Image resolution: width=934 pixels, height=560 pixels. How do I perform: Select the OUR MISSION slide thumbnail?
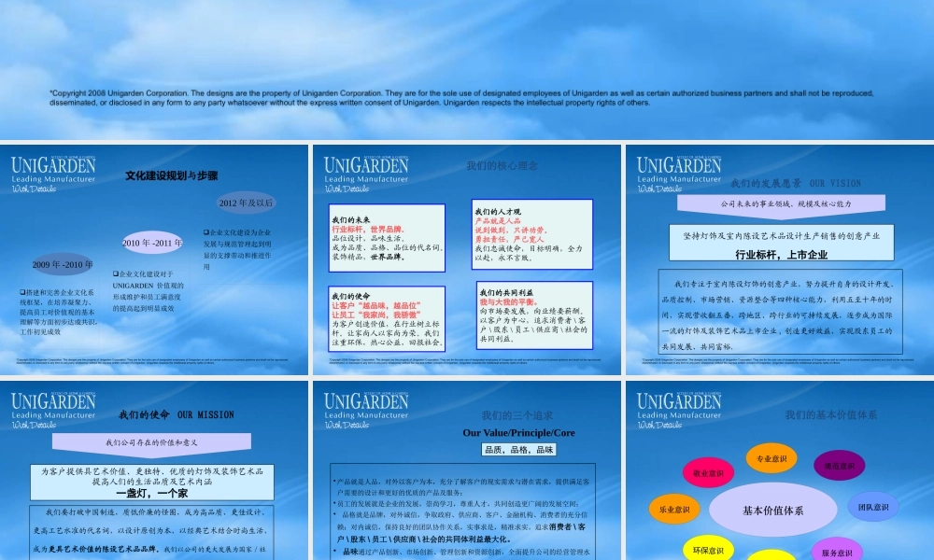point(154,470)
